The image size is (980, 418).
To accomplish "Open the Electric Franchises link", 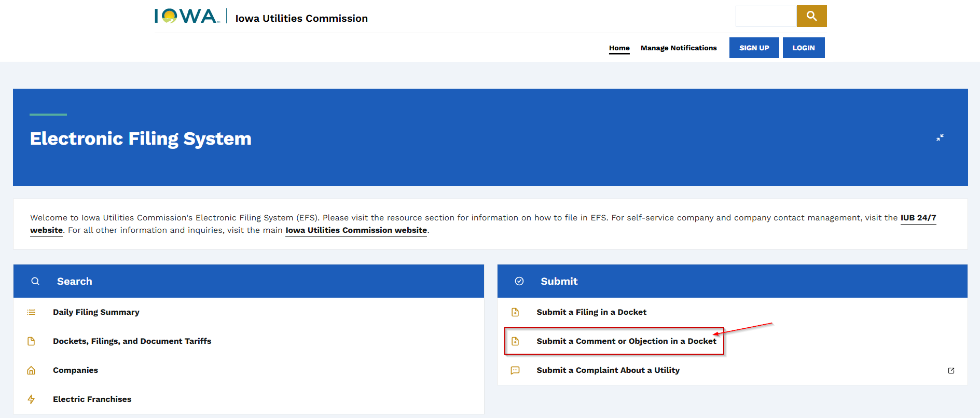I will click(x=92, y=399).
